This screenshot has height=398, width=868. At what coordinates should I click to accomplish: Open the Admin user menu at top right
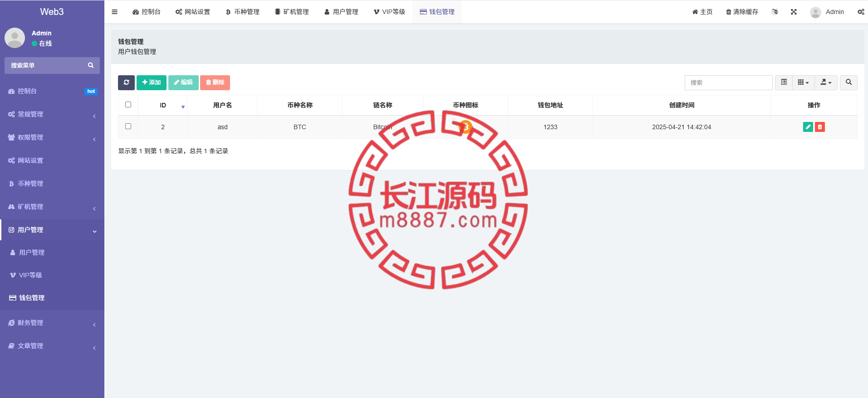[827, 12]
